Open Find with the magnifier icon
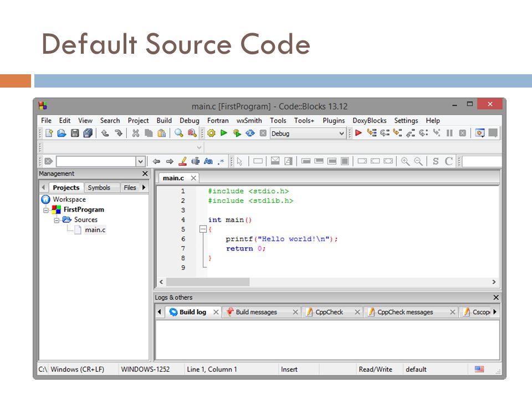The image size is (532, 399). (179, 134)
